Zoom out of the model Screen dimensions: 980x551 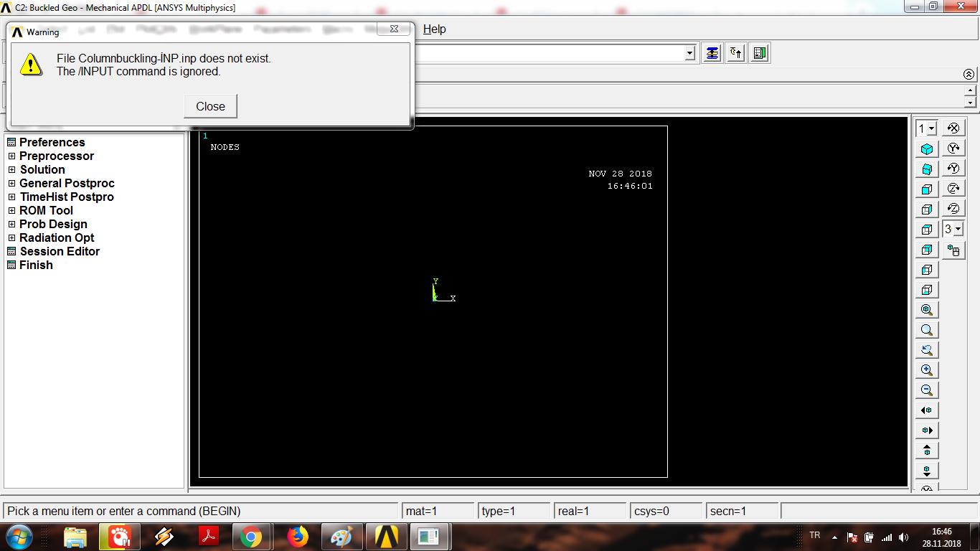point(927,390)
